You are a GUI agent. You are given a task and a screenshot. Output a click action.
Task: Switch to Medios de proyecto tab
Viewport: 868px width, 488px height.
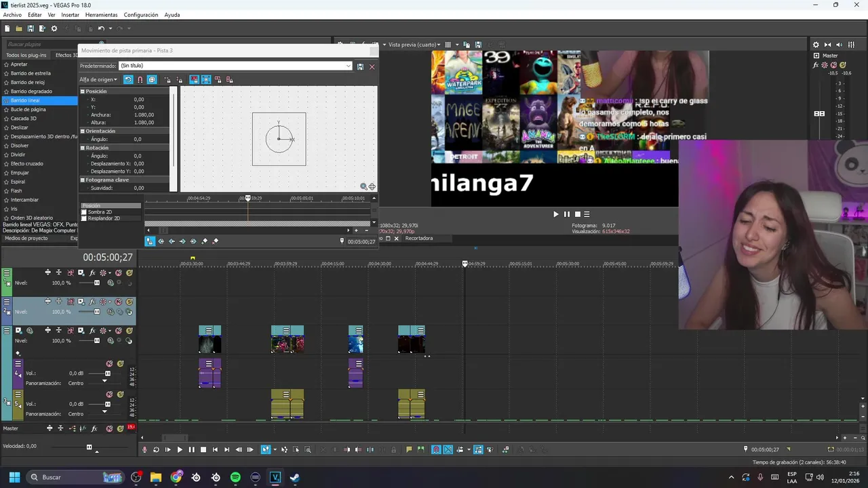[26, 238]
